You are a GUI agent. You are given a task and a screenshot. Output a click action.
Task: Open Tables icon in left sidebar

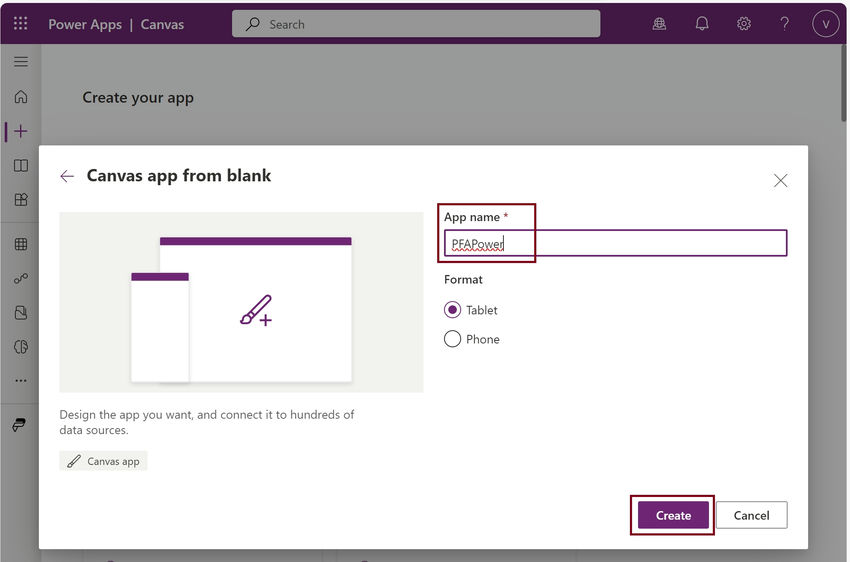(x=21, y=244)
